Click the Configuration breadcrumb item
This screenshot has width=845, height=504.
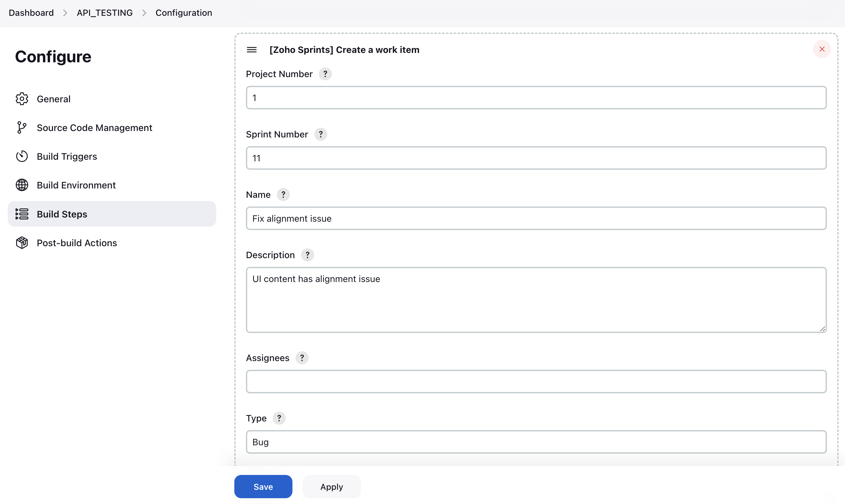(184, 13)
